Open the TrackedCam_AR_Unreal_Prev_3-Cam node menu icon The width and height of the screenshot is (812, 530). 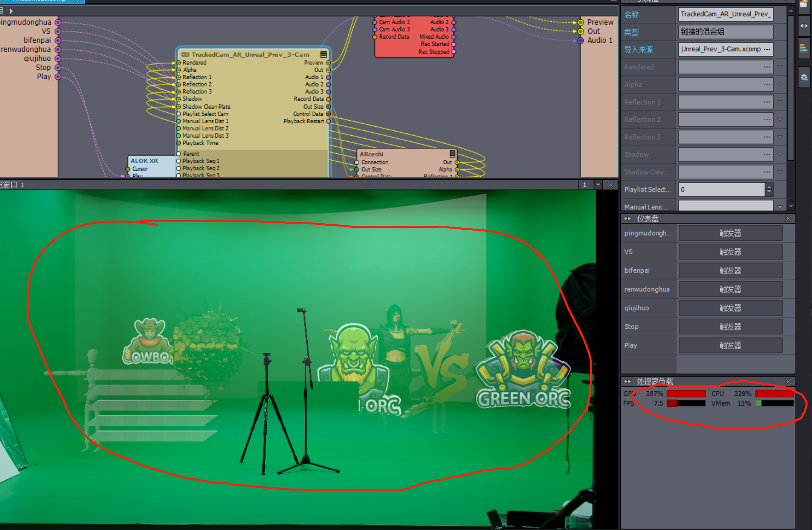(323, 54)
